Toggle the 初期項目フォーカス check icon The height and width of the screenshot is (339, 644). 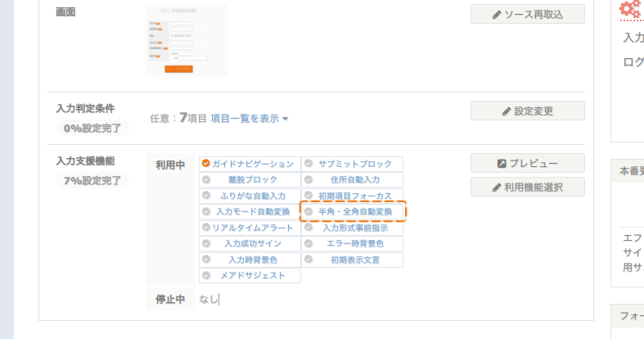308,196
